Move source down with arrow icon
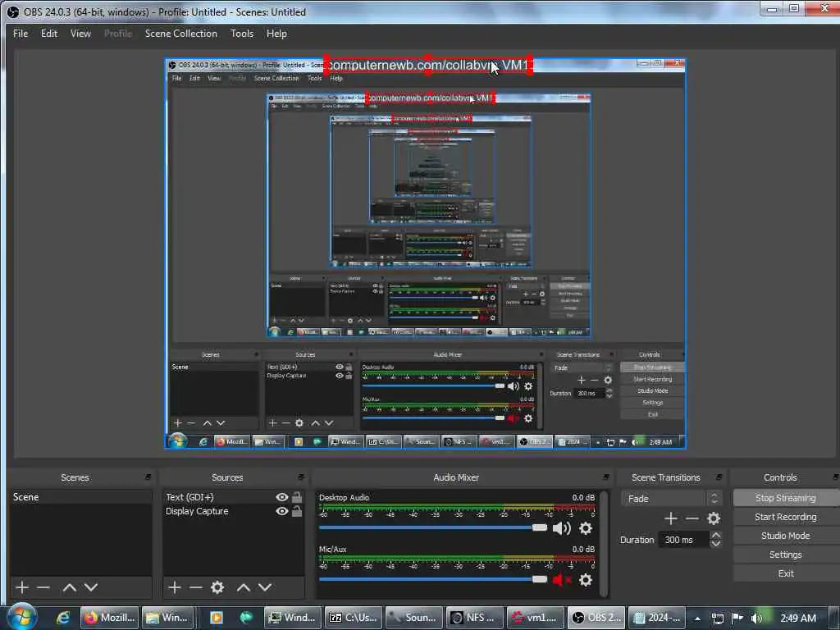 tap(265, 587)
